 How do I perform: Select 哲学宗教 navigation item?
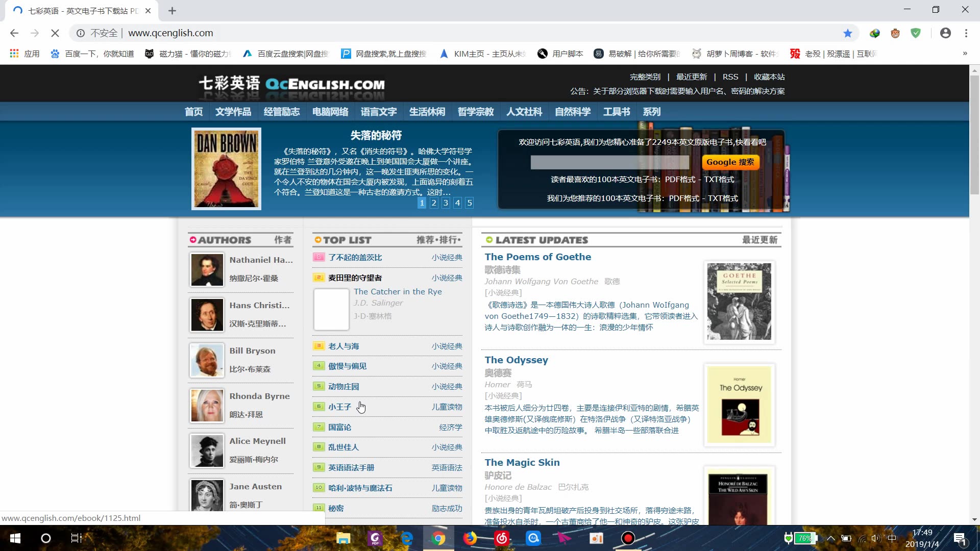[x=475, y=112]
